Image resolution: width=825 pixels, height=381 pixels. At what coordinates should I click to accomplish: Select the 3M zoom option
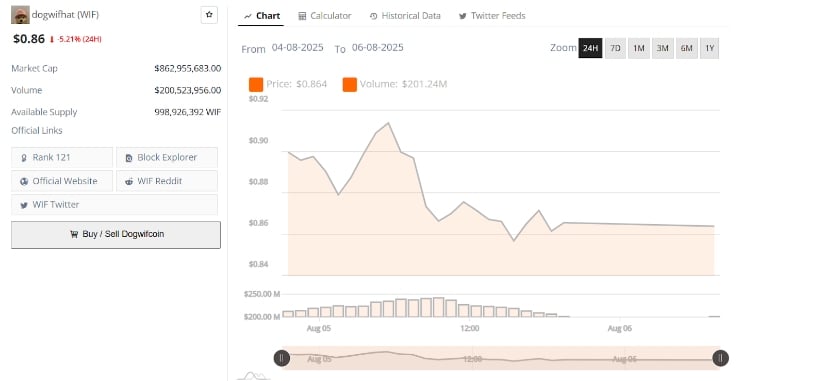click(663, 48)
